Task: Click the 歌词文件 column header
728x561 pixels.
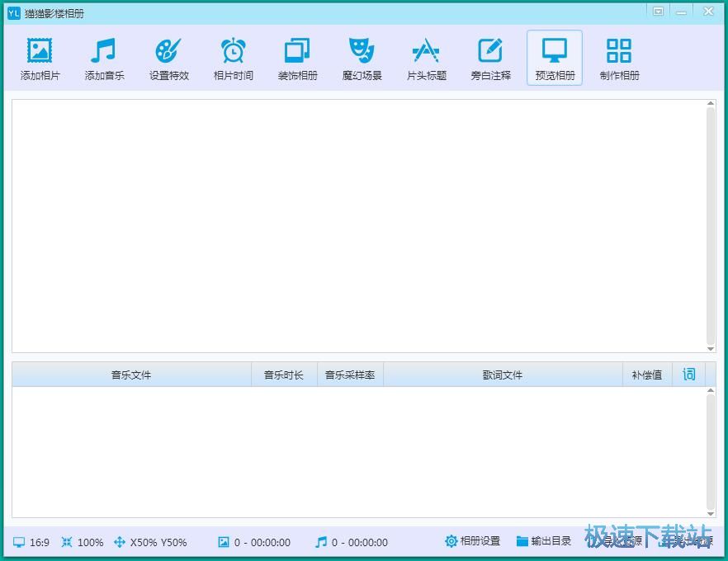Action: coord(503,375)
